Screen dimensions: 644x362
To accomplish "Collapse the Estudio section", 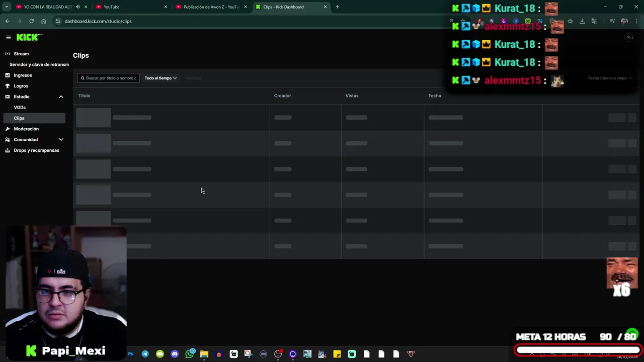I will (x=61, y=97).
